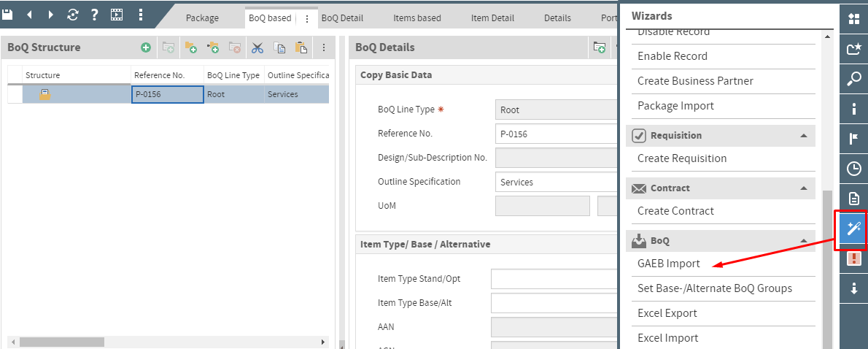Click BoQ Details toolbar folder-add icon
This screenshot has width=868, height=349.
[x=600, y=47]
